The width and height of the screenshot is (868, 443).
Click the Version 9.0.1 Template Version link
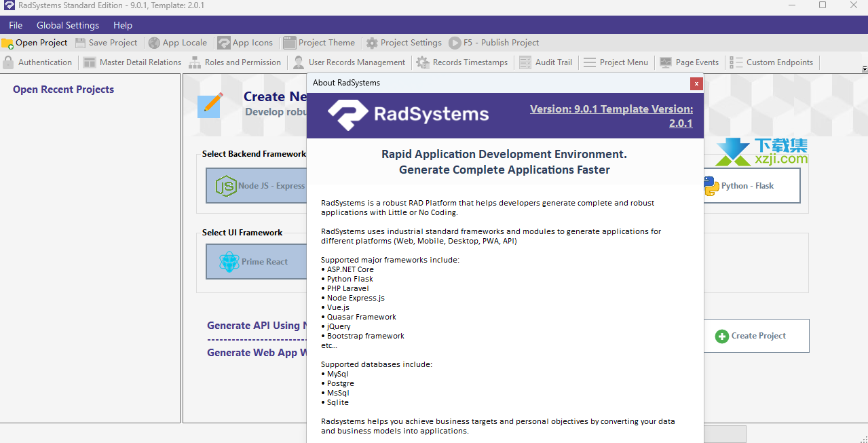[611, 116]
